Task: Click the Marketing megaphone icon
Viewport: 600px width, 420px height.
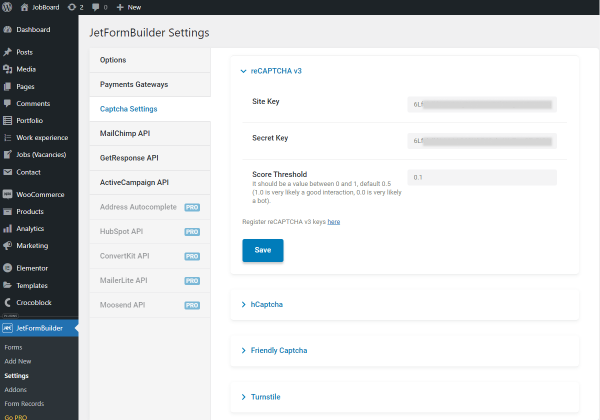Action: coord(7,246)
